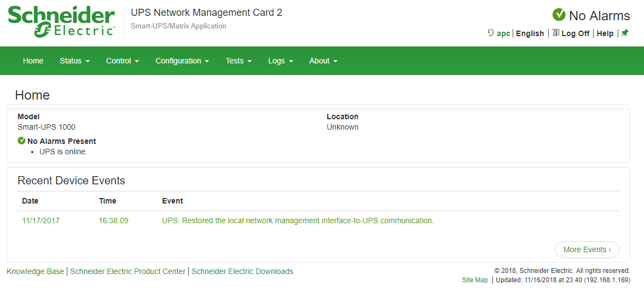This screenshot has width=644, height=291.
Task: Click the green No Alarms checkmark icon in header
Action: pyautogui.click(x=559, y=15)
